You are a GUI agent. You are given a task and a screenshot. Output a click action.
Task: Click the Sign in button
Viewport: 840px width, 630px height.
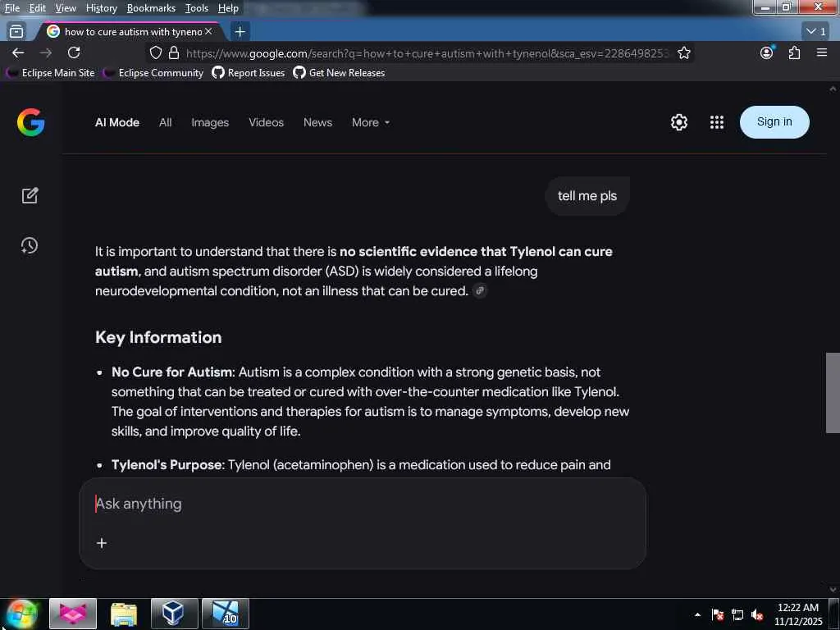click(x=774, y=122)
